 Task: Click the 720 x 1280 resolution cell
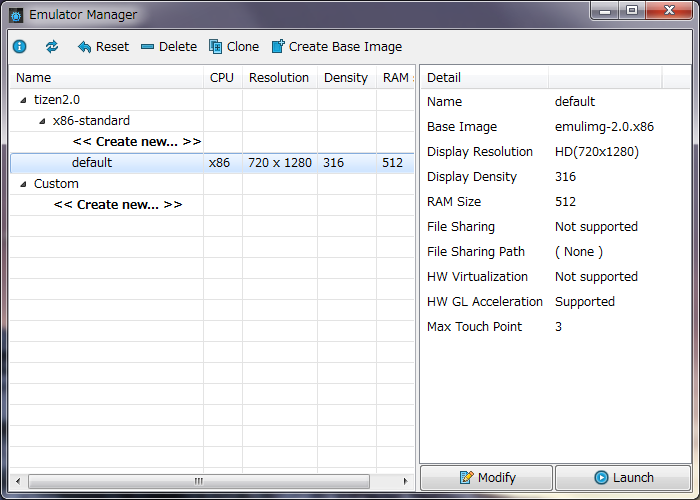(280, 163)
